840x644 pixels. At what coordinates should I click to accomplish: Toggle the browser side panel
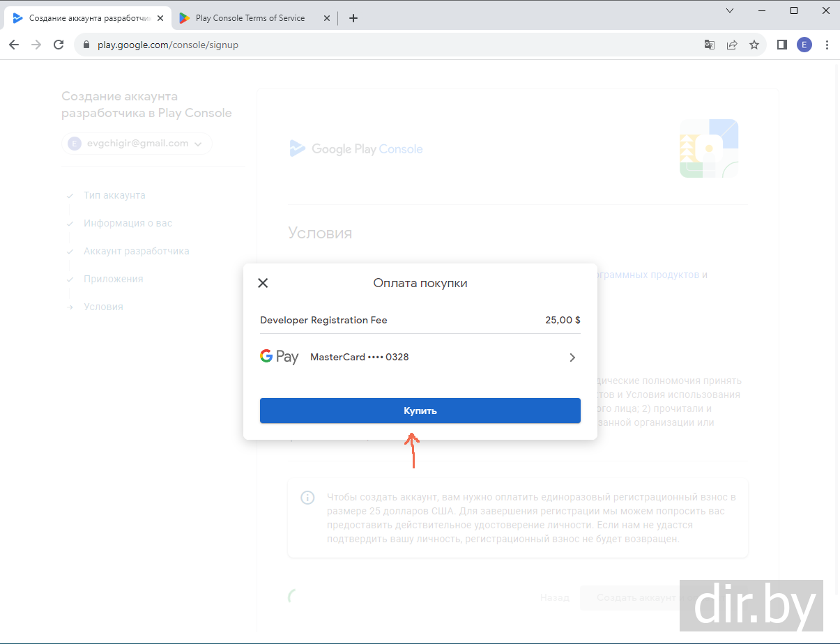pyautogui.click(x=782, y=45)
